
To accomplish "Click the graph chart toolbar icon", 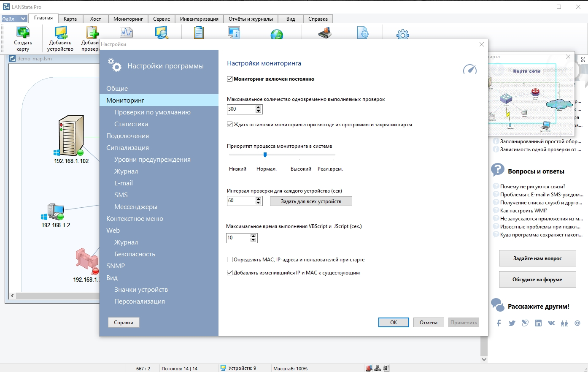I will tap(126, 33).
